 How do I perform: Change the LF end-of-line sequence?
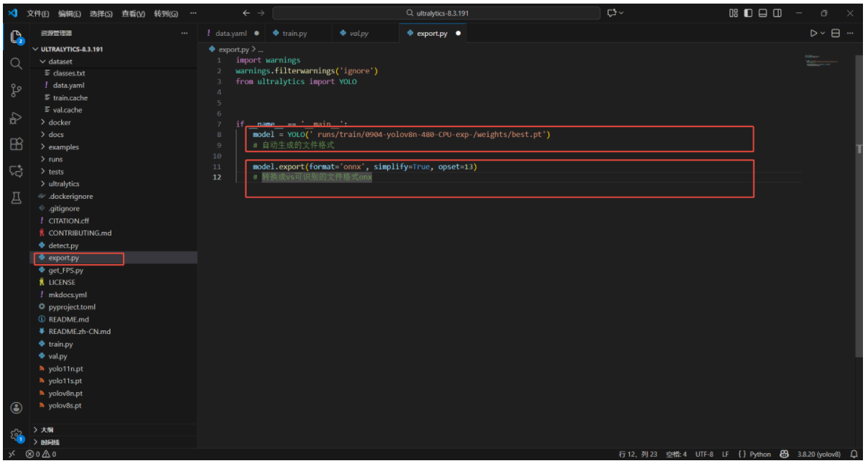point(725,454)
